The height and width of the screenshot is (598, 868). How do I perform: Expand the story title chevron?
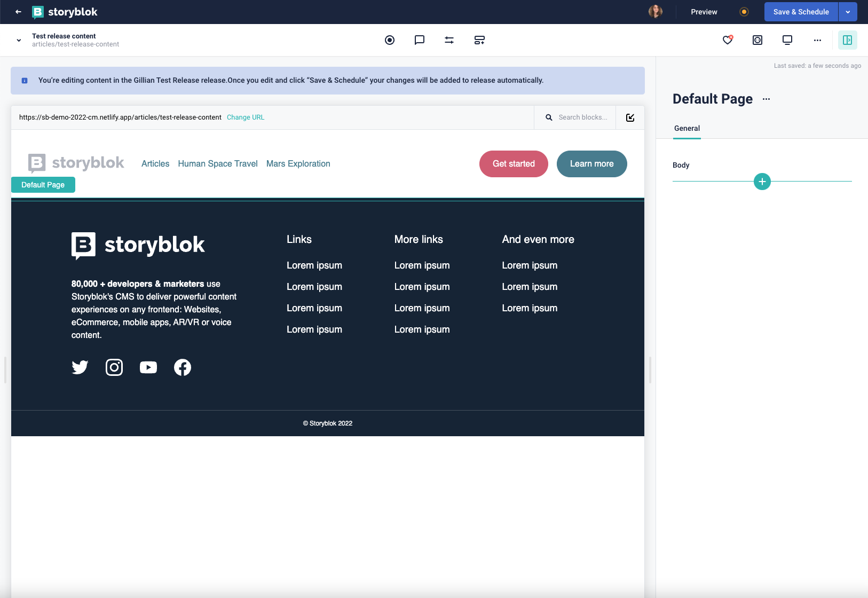[x=19, y=40]
